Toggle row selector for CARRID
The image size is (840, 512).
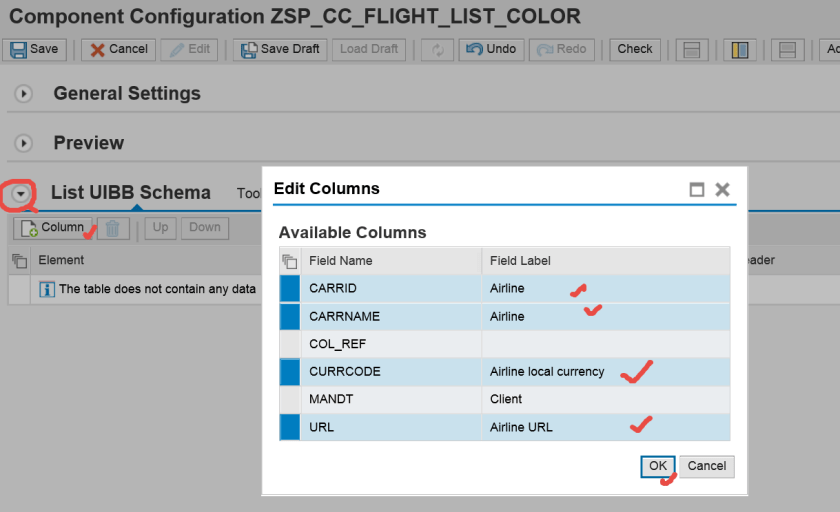(290, 289)
